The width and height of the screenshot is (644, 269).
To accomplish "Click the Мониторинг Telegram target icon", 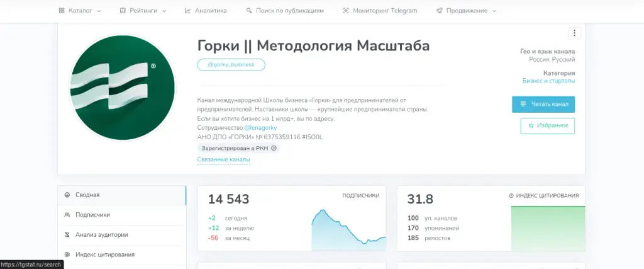I will coord(346,11).
